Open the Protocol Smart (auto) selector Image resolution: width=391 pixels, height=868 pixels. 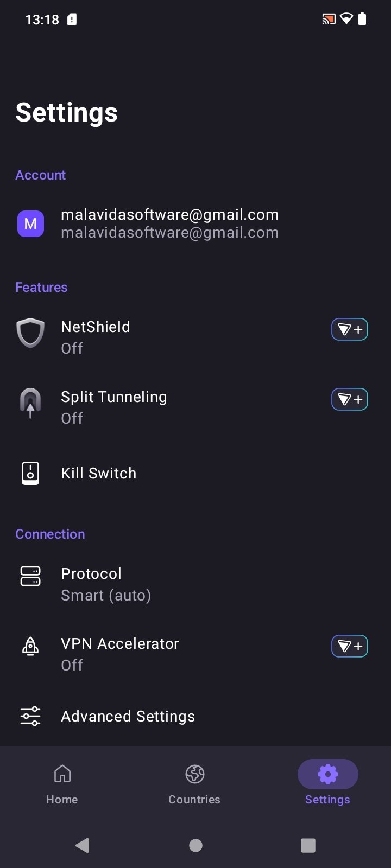click(x=195, y=584)
